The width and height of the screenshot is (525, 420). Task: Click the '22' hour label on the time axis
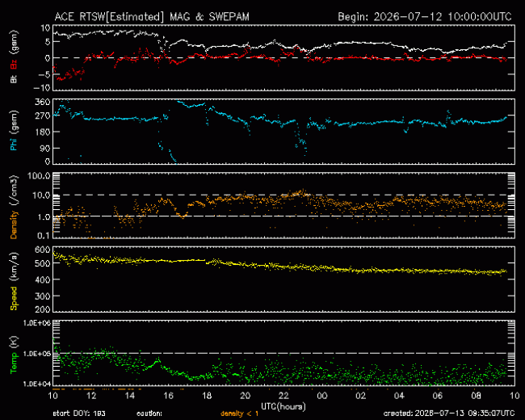[x=283, y=396]
